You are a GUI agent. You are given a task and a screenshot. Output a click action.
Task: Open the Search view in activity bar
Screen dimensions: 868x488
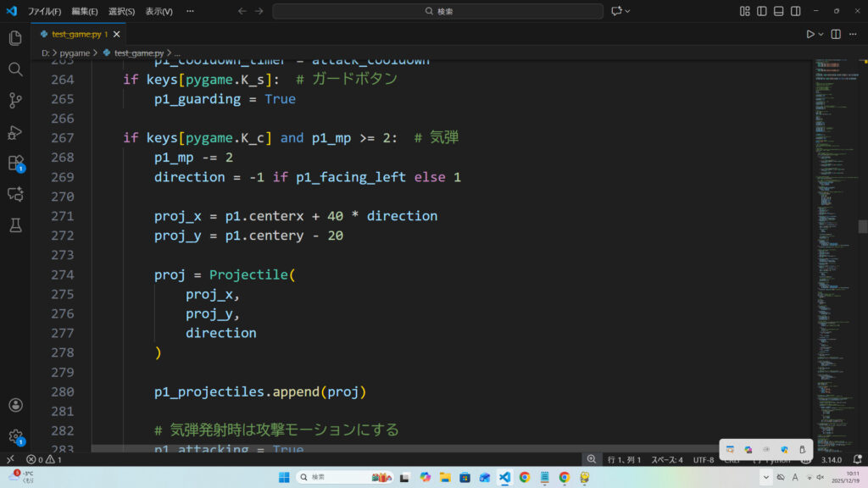14,69
